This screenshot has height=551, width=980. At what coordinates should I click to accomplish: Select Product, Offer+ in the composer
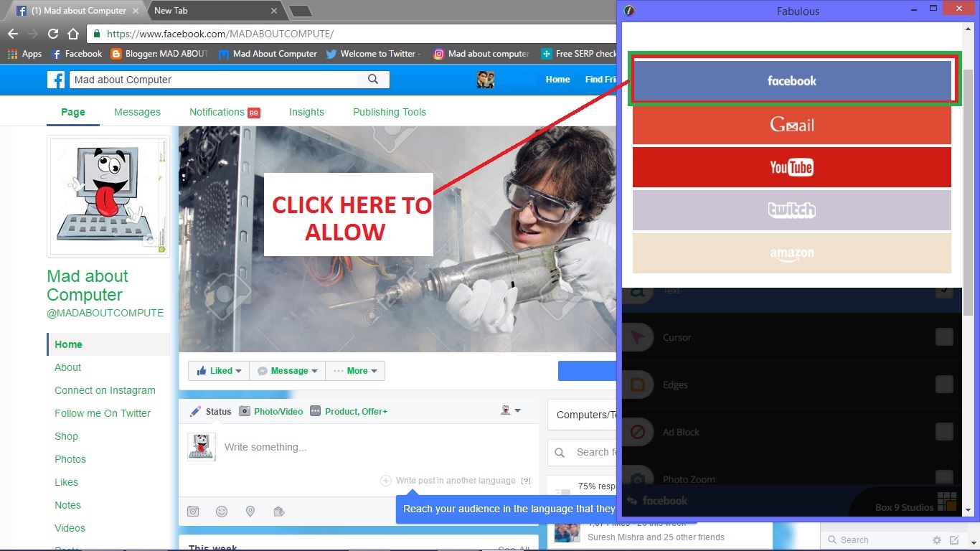pyautogui.click(x=349, y=411)
